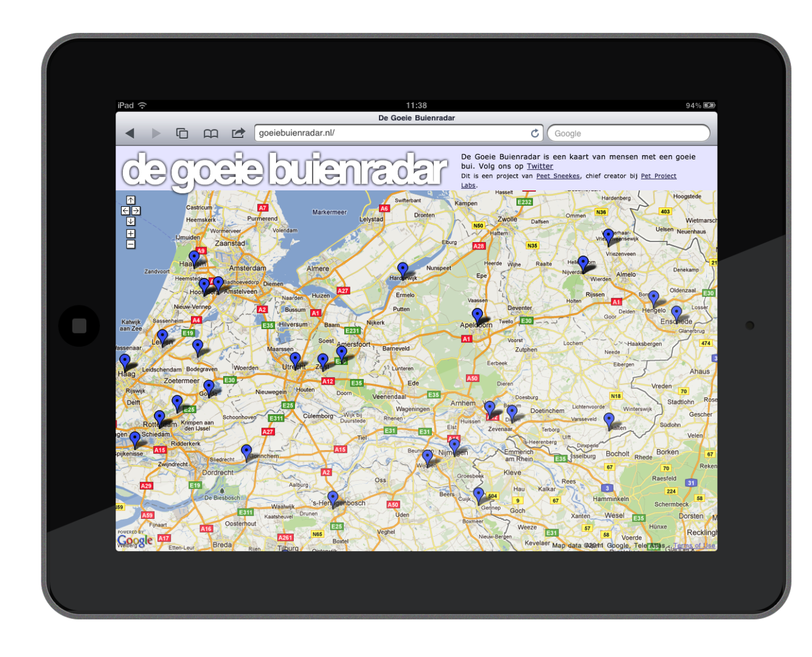The height and width of the screenshot is (657, 812).
Task: Select the map marker at Harderwijk
Action: tap(403, 270)
